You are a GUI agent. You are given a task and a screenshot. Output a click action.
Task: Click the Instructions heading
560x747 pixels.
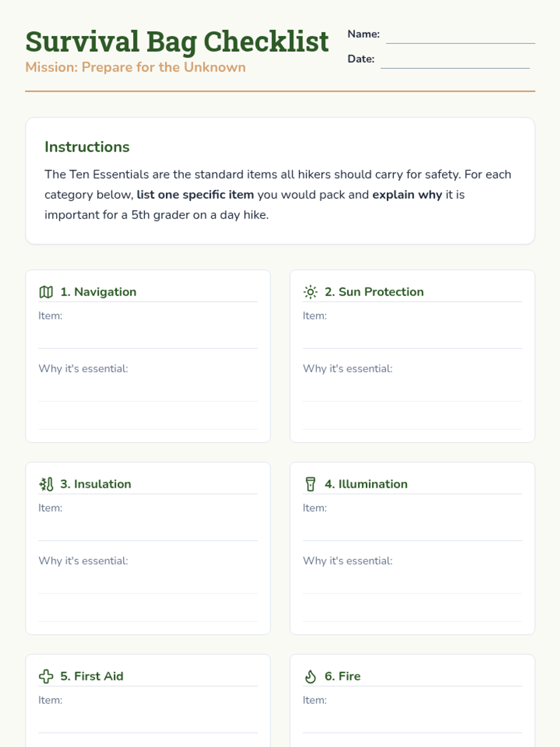tap(87, 147)
